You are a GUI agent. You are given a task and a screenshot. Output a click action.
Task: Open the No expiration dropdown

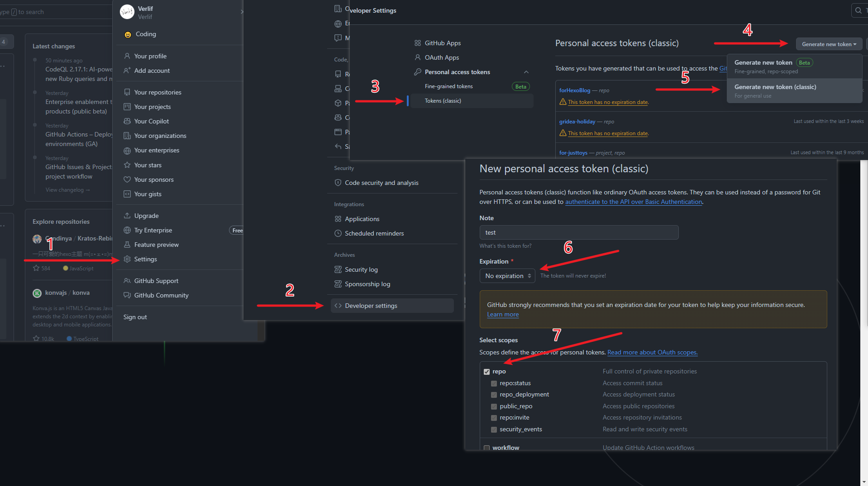point(507,276)
